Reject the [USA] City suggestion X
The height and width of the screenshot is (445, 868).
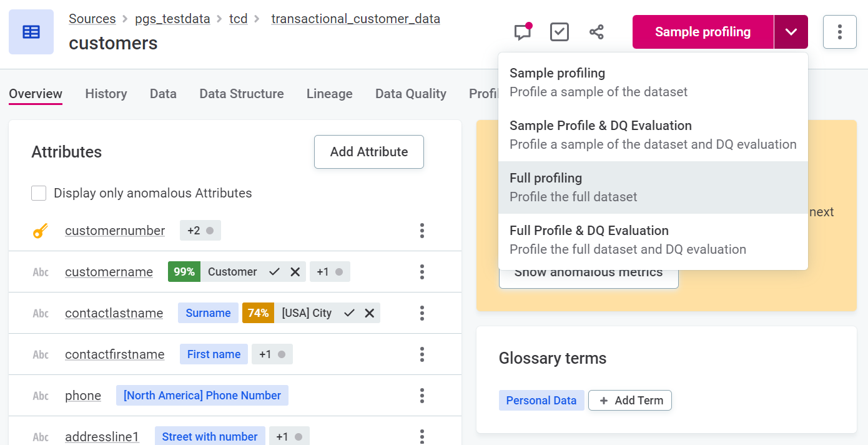point(370,313)
